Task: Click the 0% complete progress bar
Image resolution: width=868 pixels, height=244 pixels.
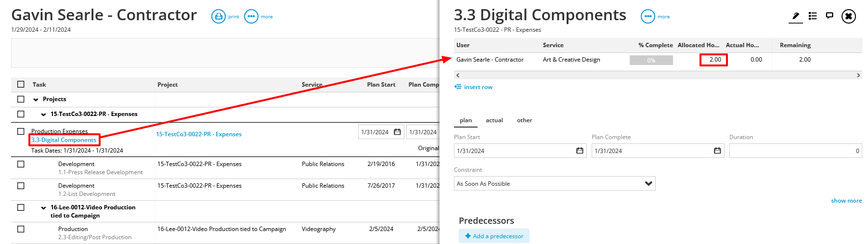Action: pyautogui.click(x=651, y=60)
